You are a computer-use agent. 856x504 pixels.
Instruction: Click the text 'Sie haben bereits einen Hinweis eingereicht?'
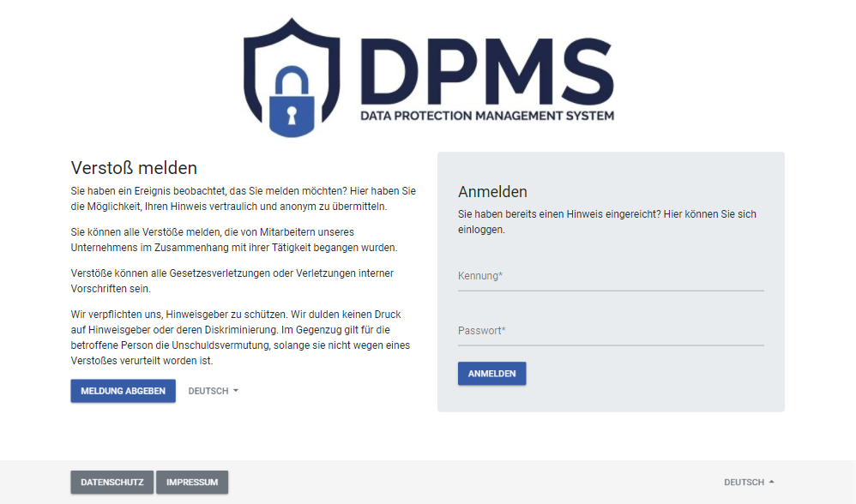(x=559, y=214)
